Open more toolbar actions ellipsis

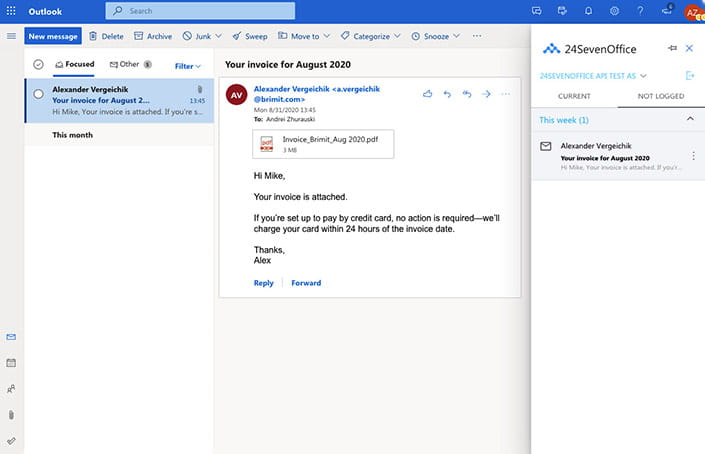coord(477,36)
